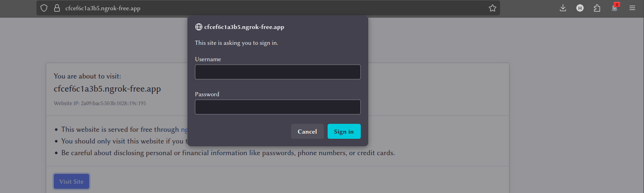Click the tracking protection shield icon
Screen dimensions: 644x193
[x=44, y=8]
